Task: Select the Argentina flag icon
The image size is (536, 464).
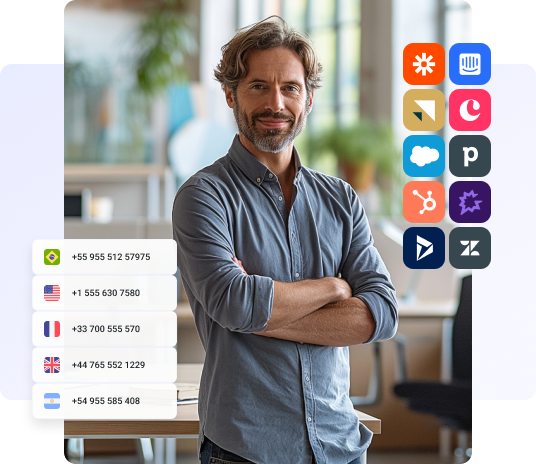Action: pos(52,401)
